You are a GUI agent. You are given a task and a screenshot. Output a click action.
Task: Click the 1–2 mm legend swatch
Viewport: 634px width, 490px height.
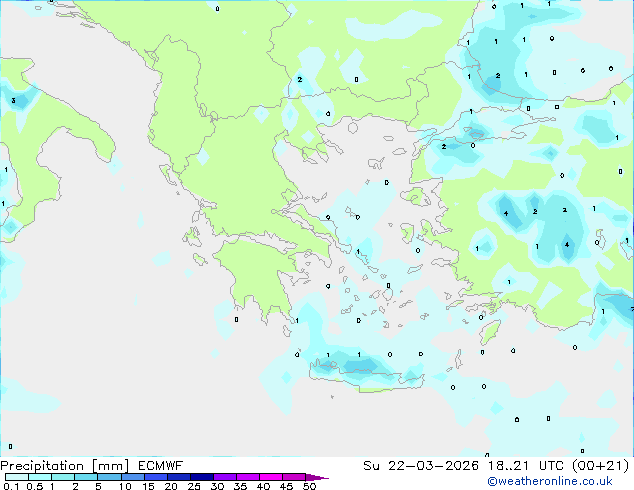coord(63,477)
